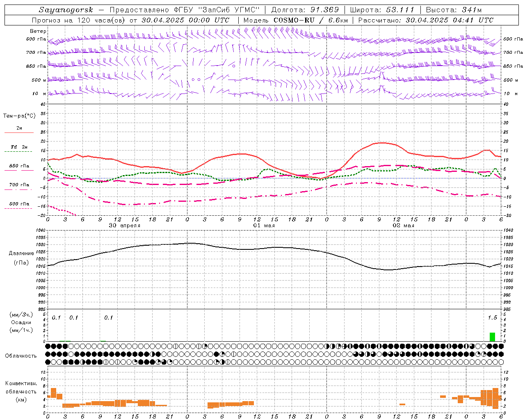Click the solid red line sample under "2м"
Screen dimensions: 525x420
19,133
